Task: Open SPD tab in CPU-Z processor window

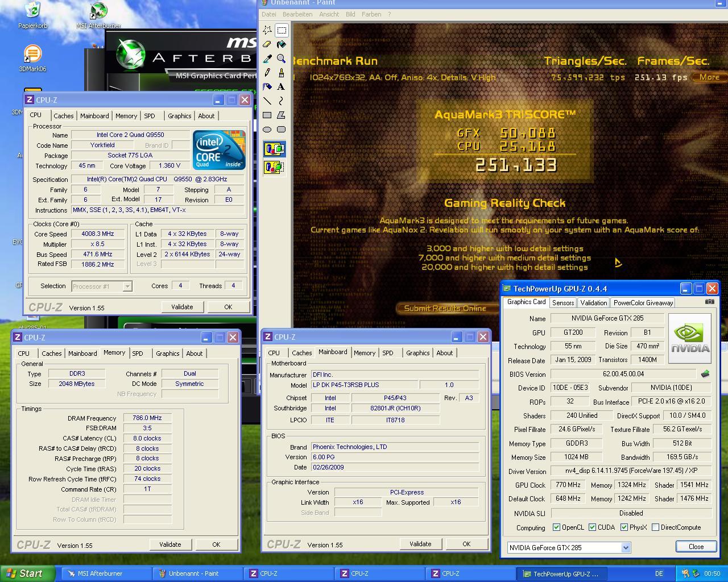Action: coord(150,116)
